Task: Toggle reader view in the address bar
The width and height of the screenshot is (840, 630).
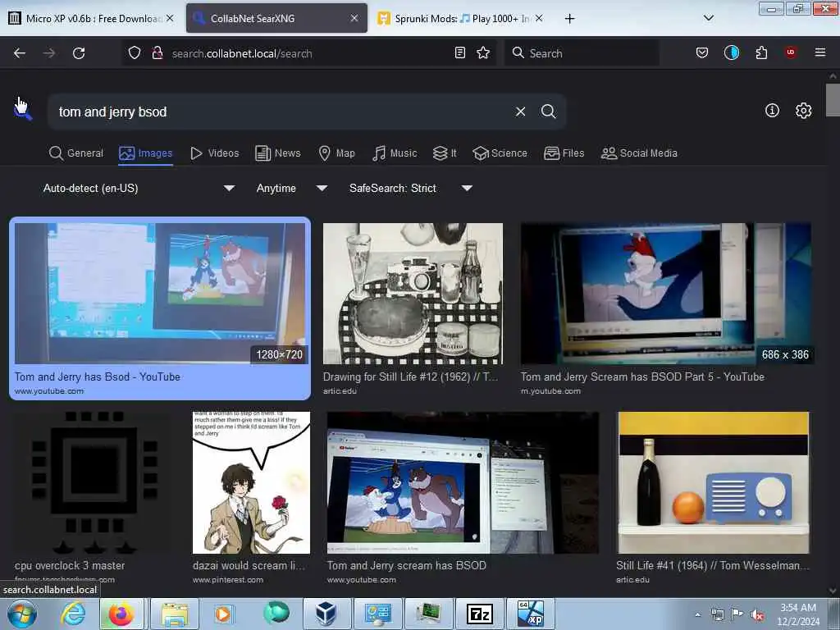Action: coord(459,53)
